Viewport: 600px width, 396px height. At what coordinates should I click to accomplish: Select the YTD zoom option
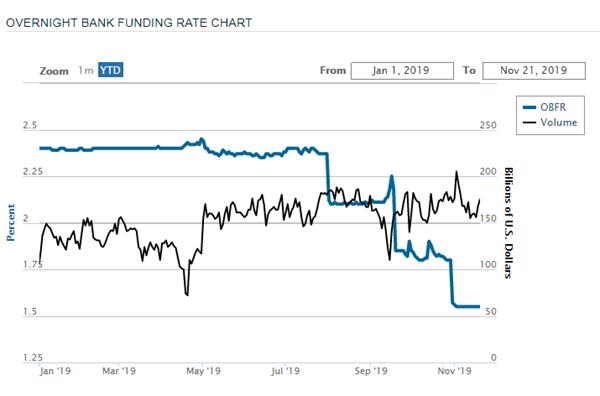(x=111, y=70)
